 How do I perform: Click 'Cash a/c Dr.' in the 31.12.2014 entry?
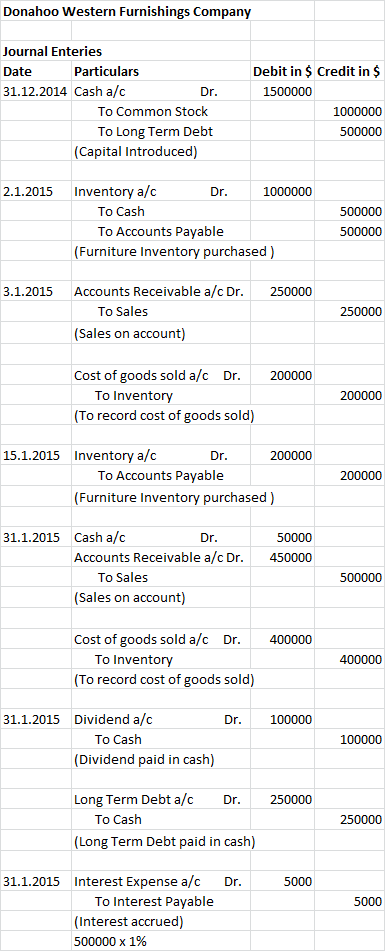[146, 92]
